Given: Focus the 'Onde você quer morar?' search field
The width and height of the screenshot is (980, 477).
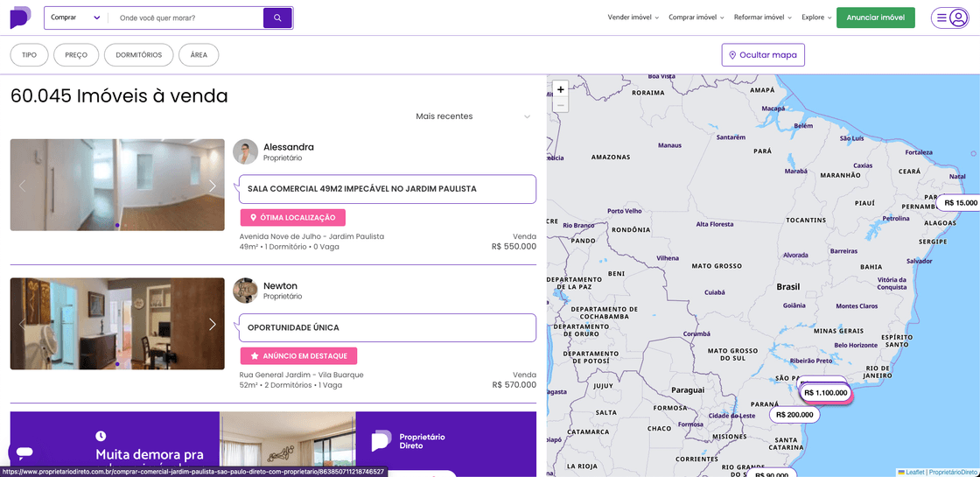Looking at the screenshot, I should pyautogui.click(x=187, y=18).
